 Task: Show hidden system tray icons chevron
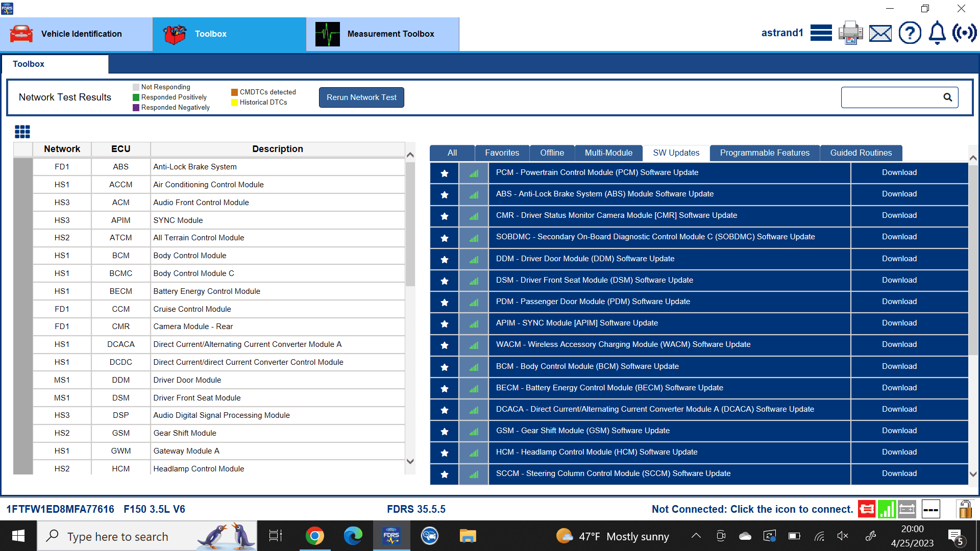[696, 536]
